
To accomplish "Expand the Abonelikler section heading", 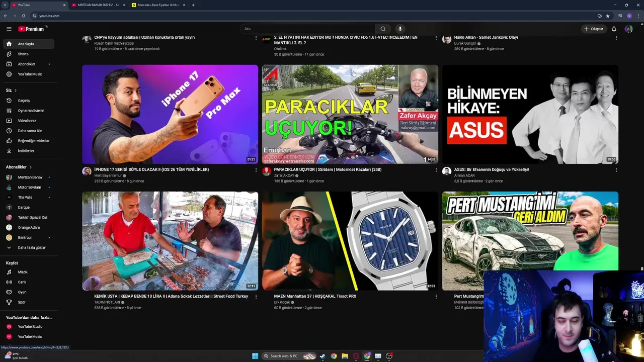I will 19,167.
